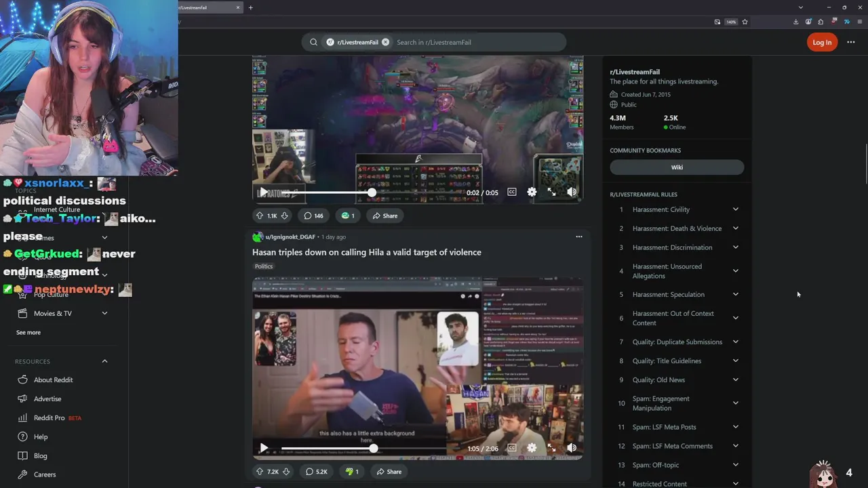Open the community Wiki bookmark
Viewport: 868px width, 488px height.
[677, 167]
